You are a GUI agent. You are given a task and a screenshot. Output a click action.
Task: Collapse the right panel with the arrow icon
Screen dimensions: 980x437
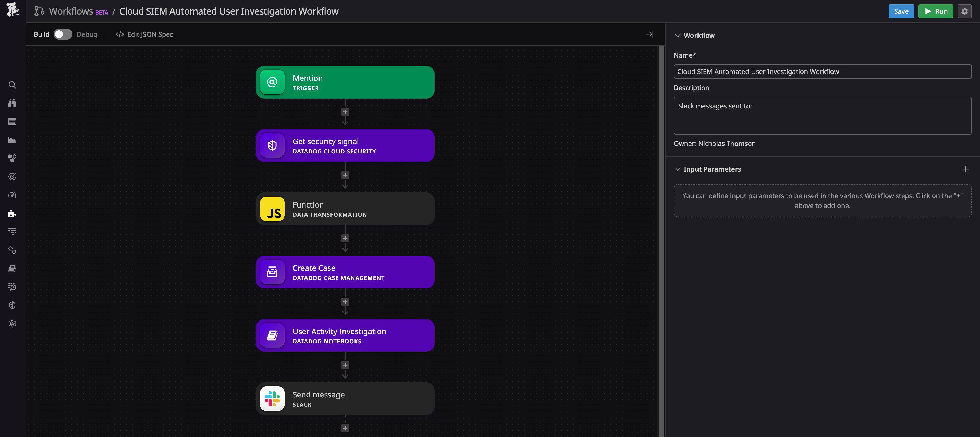pyautogui.click(x=650, y=34)
